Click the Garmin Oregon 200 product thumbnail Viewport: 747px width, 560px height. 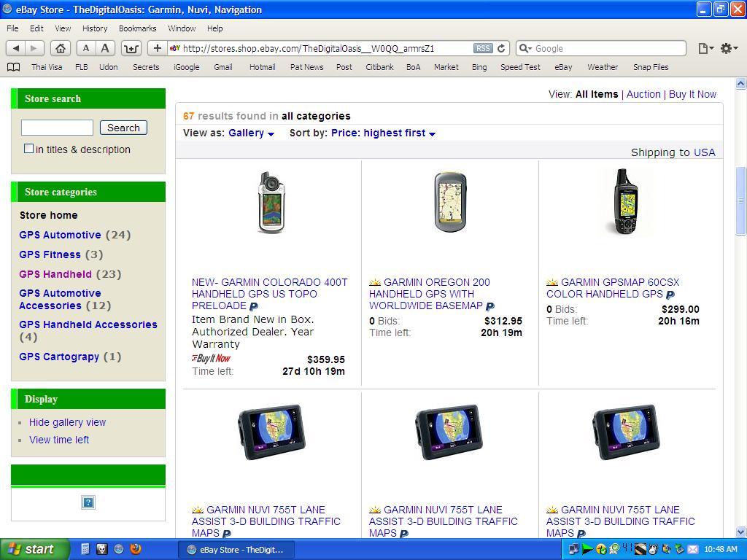450,202
